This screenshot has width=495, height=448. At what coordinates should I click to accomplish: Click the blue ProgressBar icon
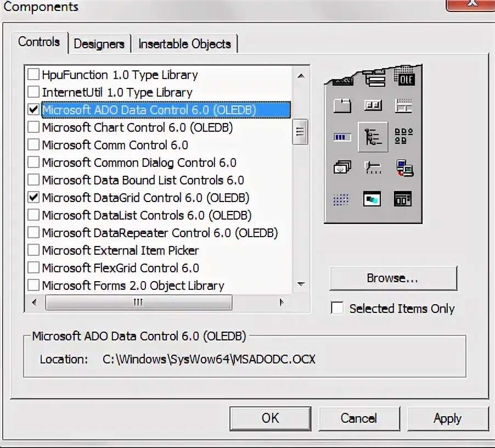click(342, 137)
